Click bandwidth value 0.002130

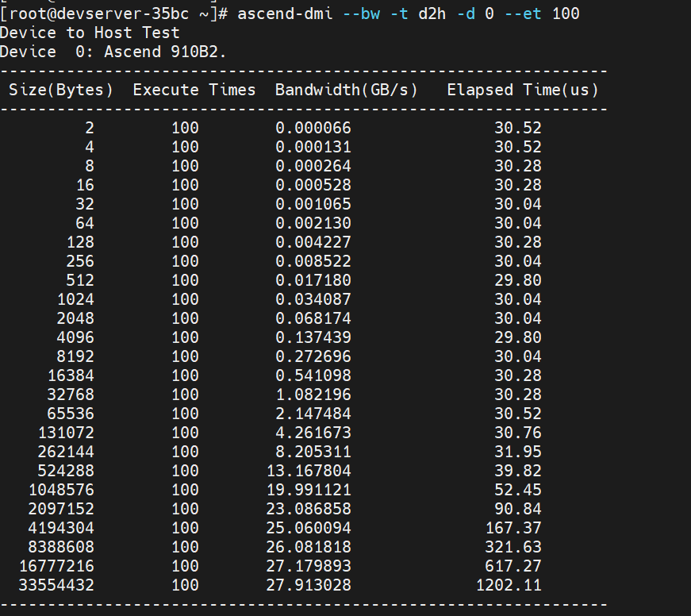313,223
